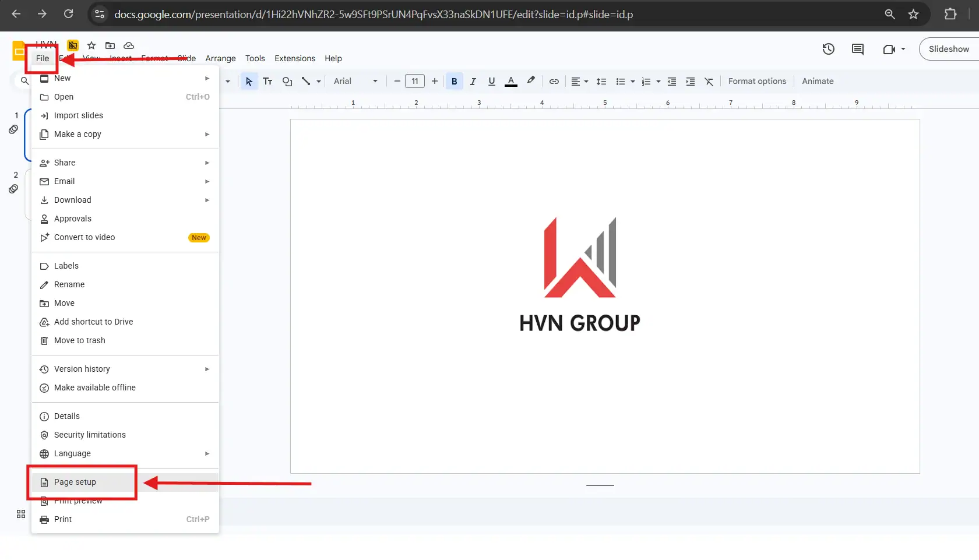
Task: Select the Text box tool
Action: pos(267,82)
